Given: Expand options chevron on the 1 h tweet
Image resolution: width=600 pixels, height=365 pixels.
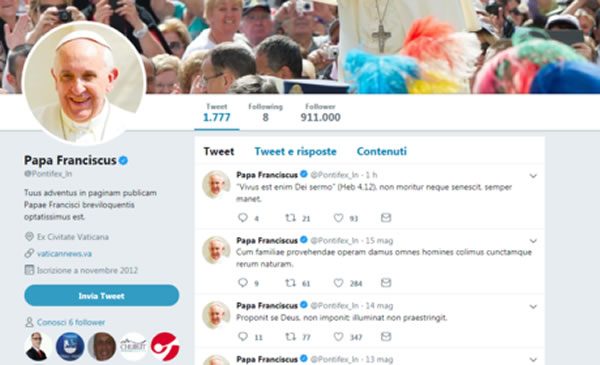Looking at the screenshot, I should coord(533,176).
